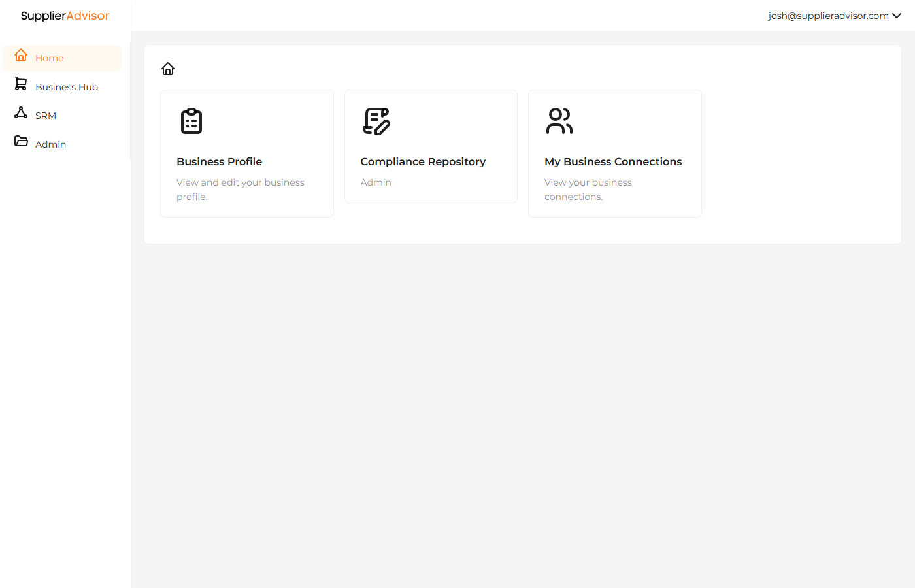The image size is (915, 588).
Task: Open the Compliance Repository title link
Action: click(423, 161)
